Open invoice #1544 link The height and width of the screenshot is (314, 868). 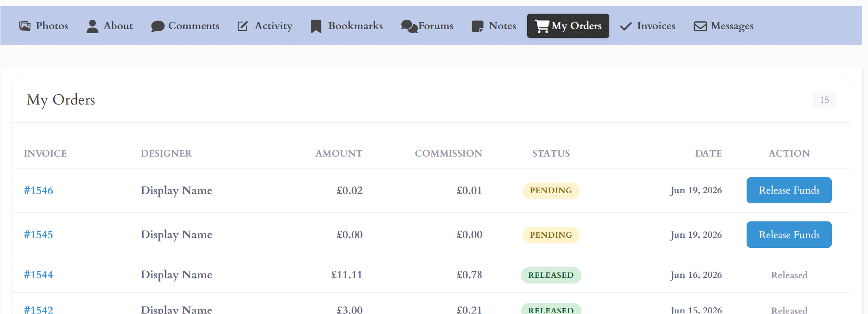38,275
